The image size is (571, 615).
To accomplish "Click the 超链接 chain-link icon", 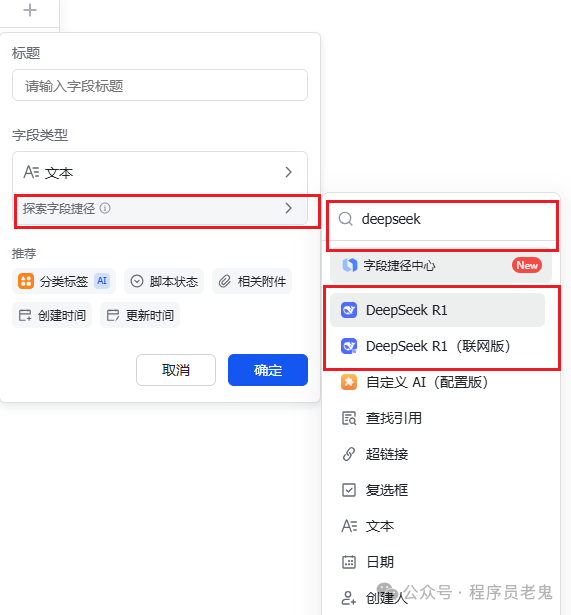I will pos(349,454).
